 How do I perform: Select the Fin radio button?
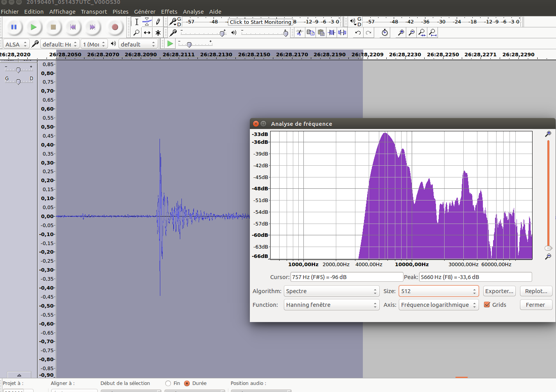tap(168, 383)
